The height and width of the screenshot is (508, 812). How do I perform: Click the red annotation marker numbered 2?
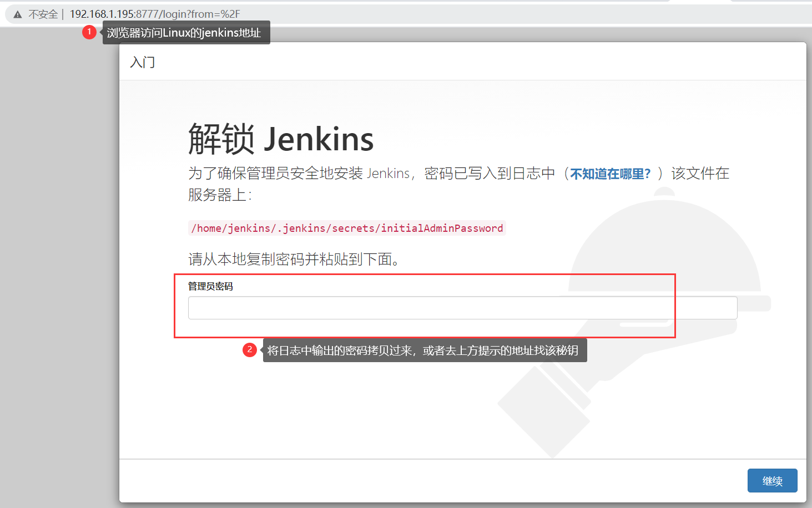click(250, 349)
